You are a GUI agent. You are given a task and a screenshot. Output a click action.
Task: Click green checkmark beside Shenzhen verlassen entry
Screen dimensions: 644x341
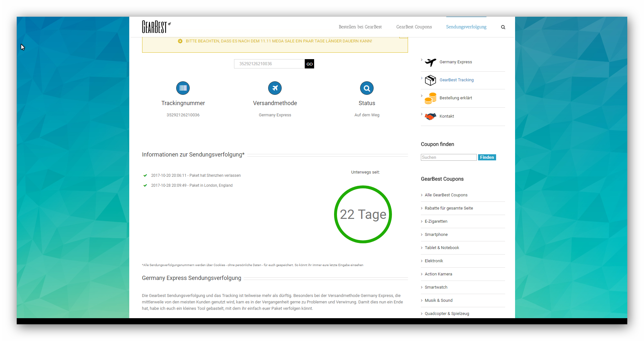(145, 175)
